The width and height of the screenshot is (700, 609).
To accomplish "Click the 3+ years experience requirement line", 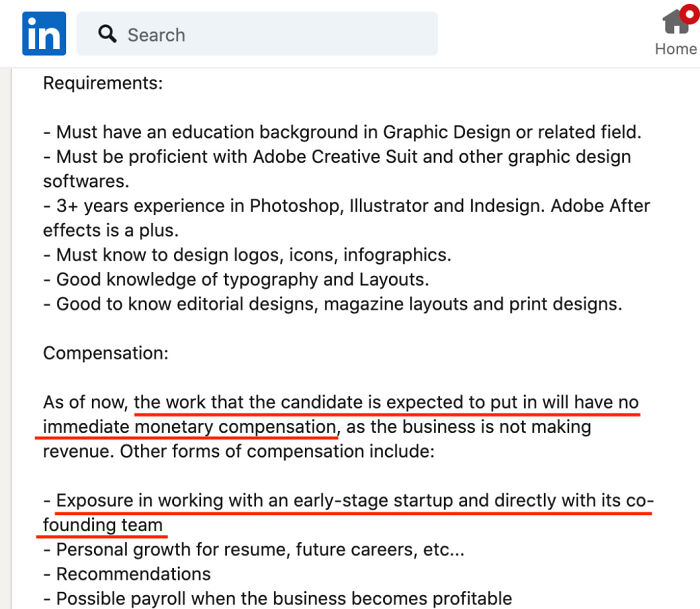I will pos(346,206).
